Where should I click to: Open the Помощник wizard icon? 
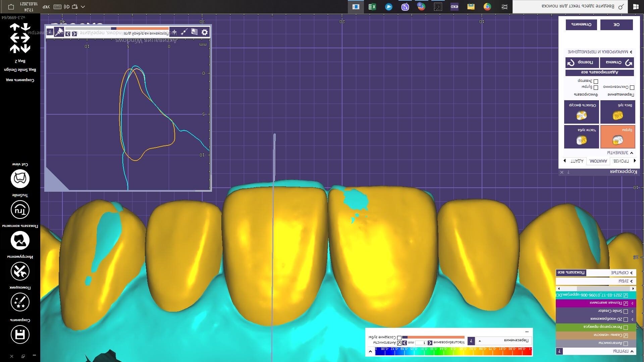[x=20, y=302]
